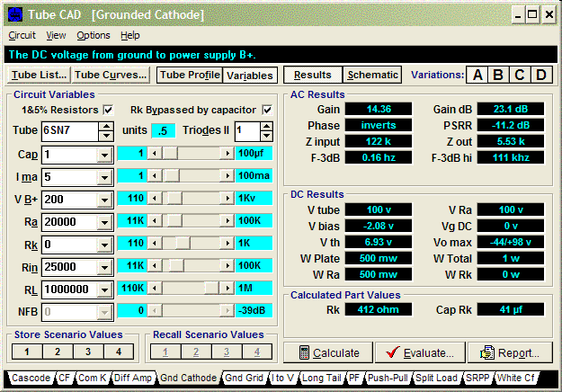
Task: Click the RL slider thumb
Action: pos(211,288)
